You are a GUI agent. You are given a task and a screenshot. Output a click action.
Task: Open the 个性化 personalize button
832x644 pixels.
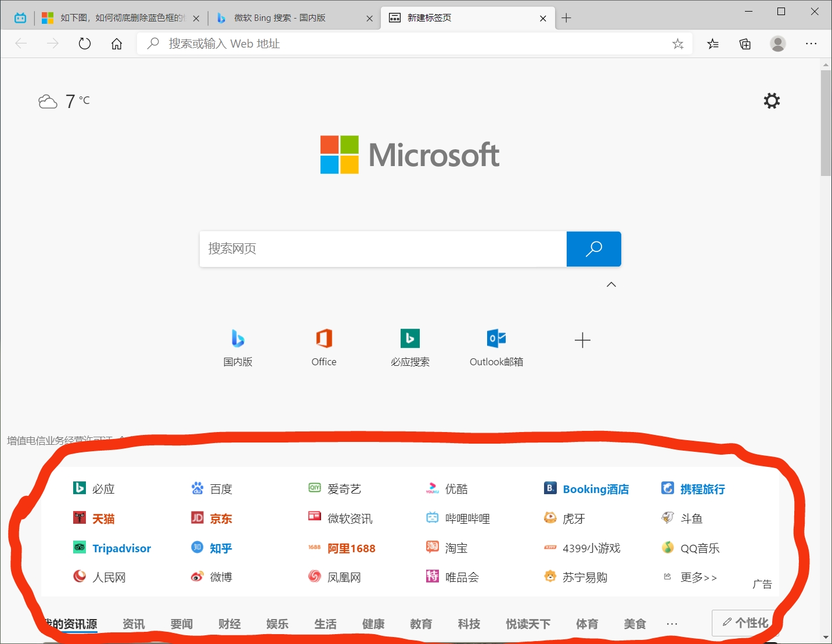(745, 623)
